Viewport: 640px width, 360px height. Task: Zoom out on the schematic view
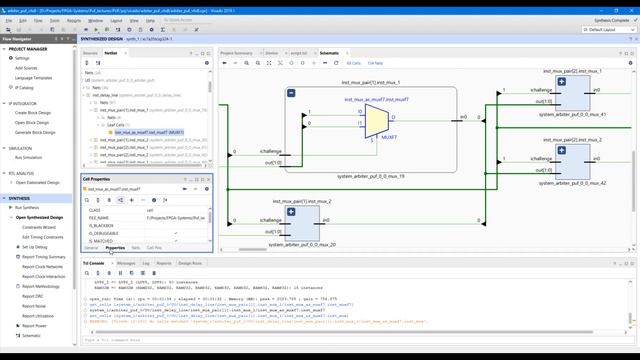[x=258, y=63]
